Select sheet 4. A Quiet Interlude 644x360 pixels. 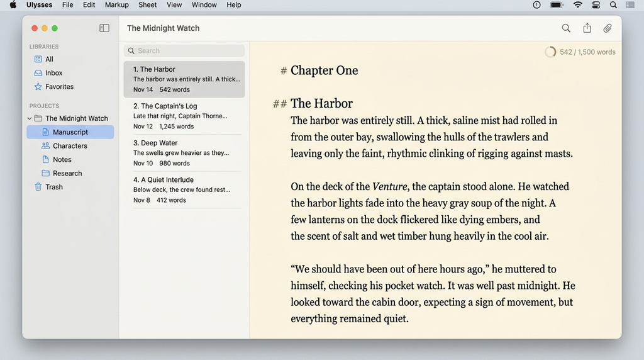[x=184, y=190]
